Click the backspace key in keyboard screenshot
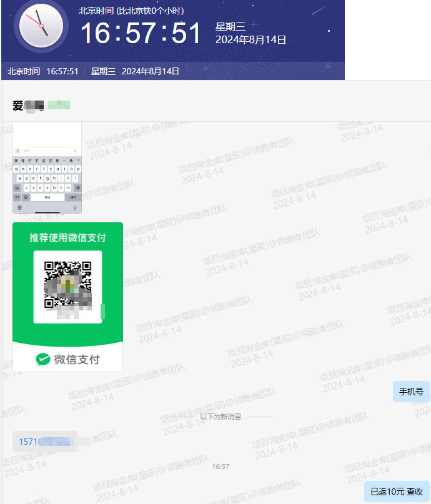The image size is (431, 504). point(77,188)
